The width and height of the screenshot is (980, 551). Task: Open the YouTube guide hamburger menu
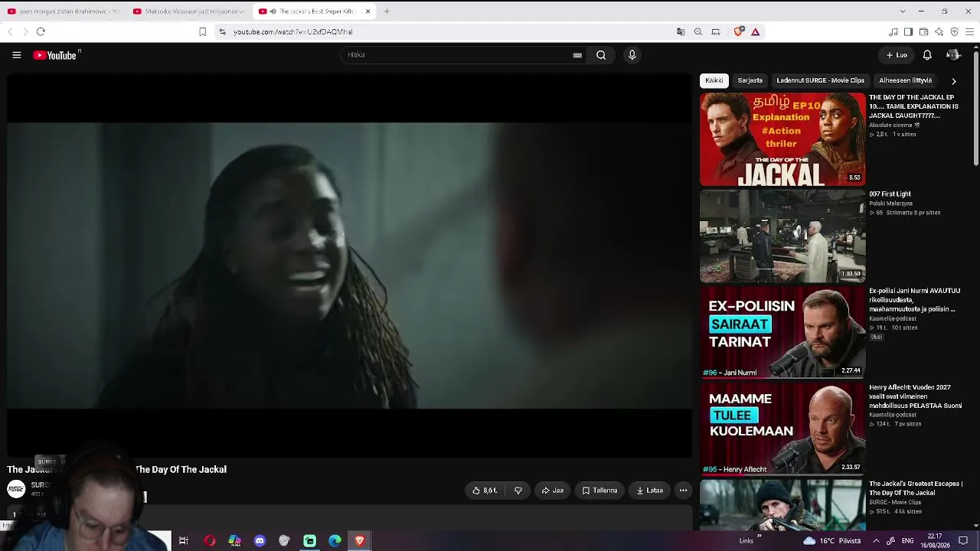pyautogui.click(x=16, y=55)
